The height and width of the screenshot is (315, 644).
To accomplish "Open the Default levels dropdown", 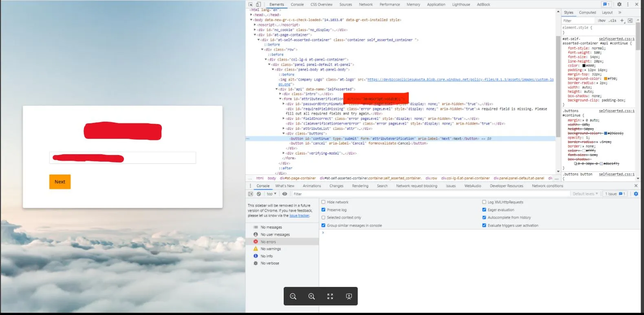I will point(585,194).
